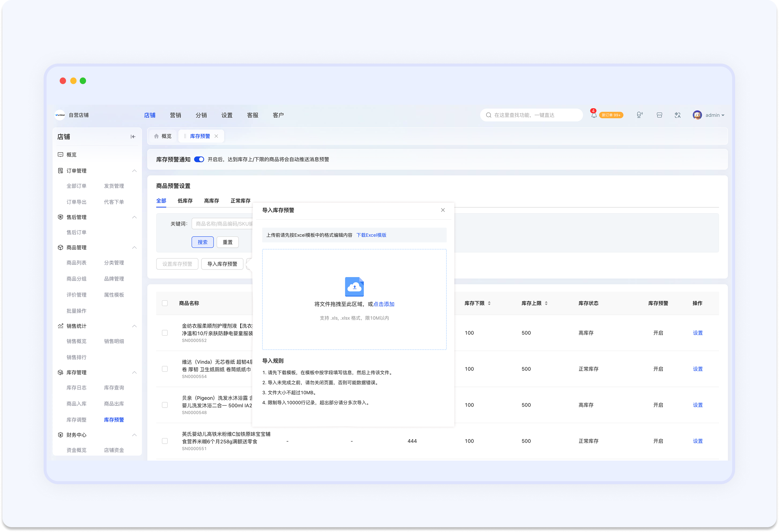The image size is (779, 532).
Task: Switch to the 低库存 tab
Action: (185, 201)
